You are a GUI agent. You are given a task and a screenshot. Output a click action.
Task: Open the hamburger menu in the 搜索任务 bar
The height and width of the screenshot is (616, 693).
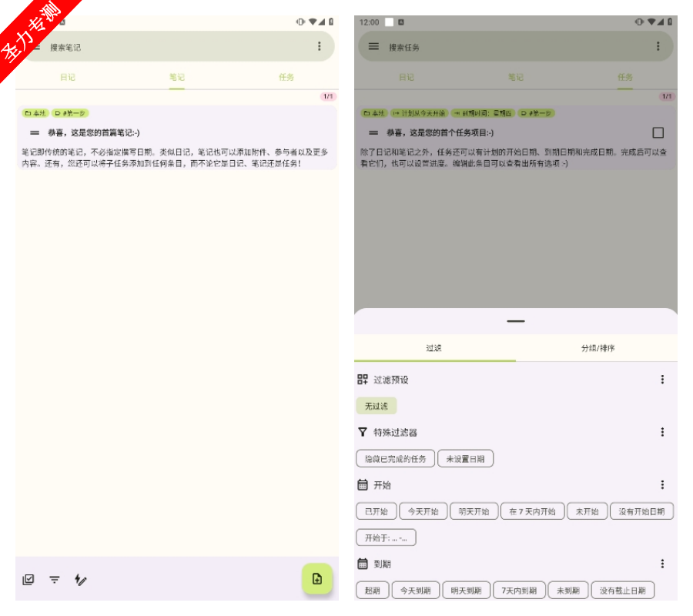pyautogui.click(x=373, y=46)
